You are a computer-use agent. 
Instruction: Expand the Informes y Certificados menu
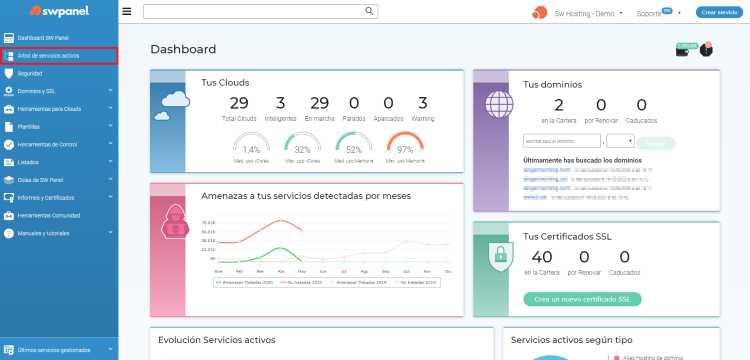point(110,196)
